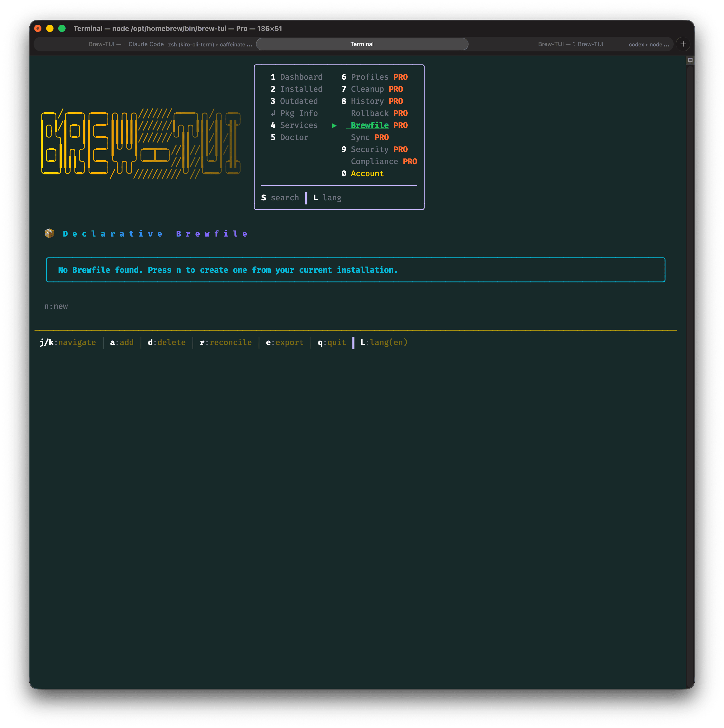Viewport: 724px width, 728px height.
Task: Select Services in the menu
Action: (294, 125)
